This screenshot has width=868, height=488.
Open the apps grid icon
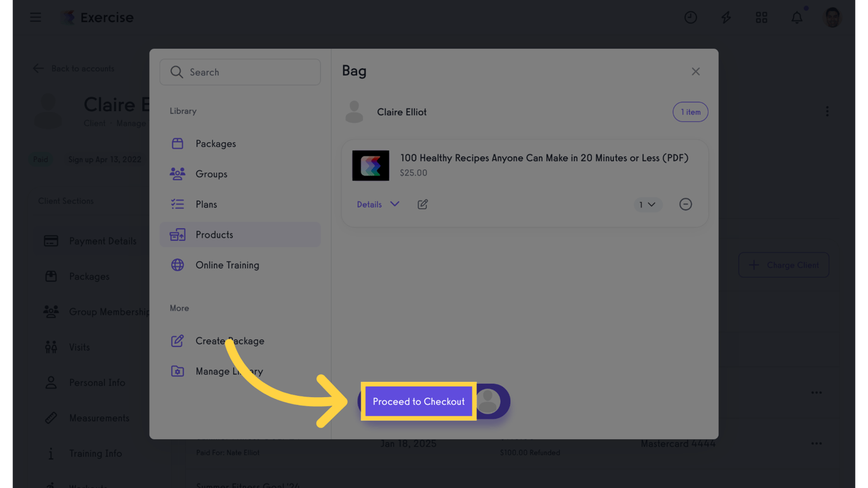761,17
